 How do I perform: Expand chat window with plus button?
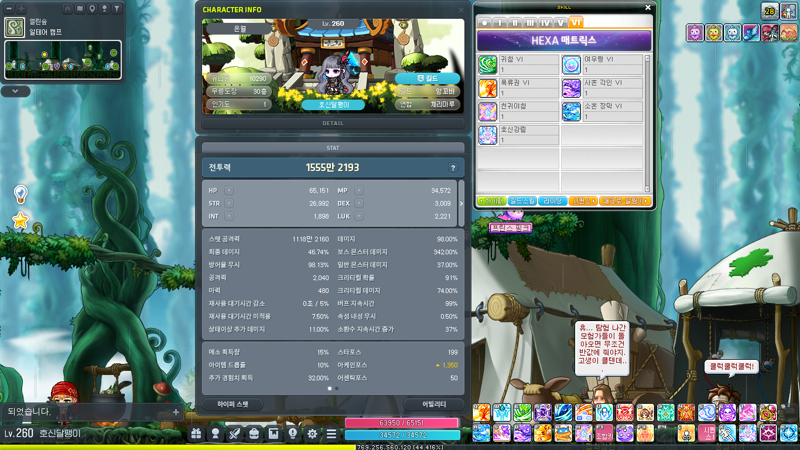click(176, 412)
